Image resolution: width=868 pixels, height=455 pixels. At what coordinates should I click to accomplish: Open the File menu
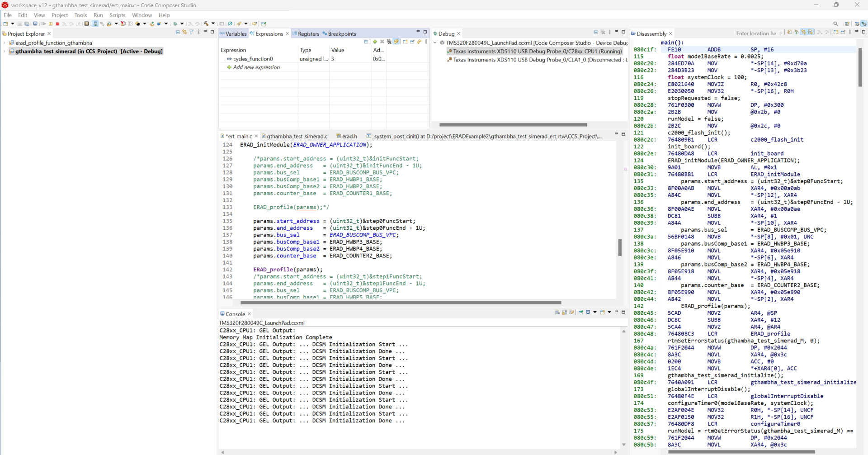[8, 15]
